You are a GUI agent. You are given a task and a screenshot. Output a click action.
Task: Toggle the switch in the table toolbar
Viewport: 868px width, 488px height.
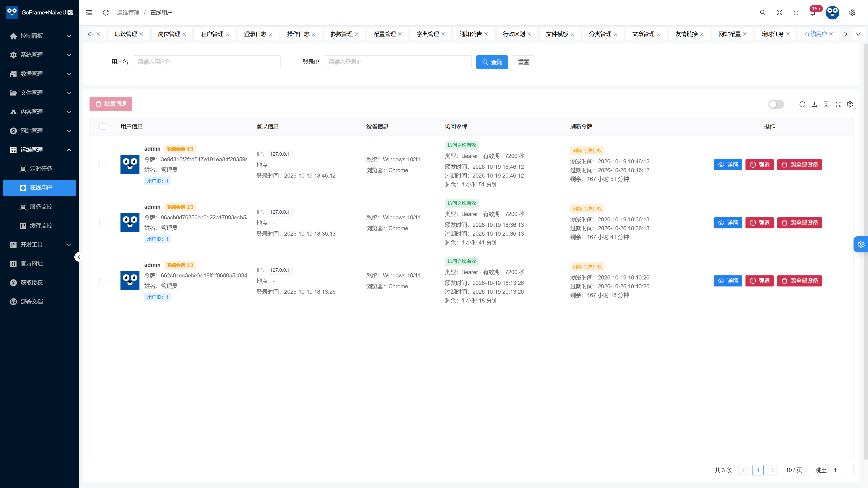pos(776,104)
